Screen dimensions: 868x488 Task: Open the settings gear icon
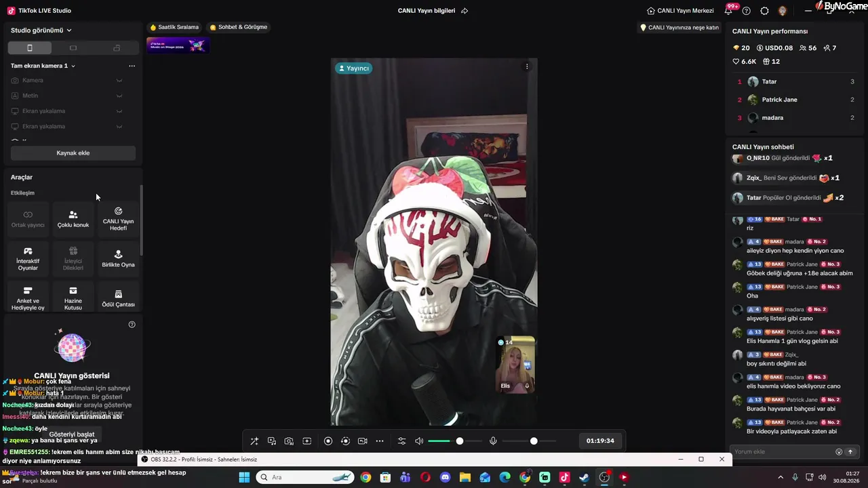tap(764, 11)
